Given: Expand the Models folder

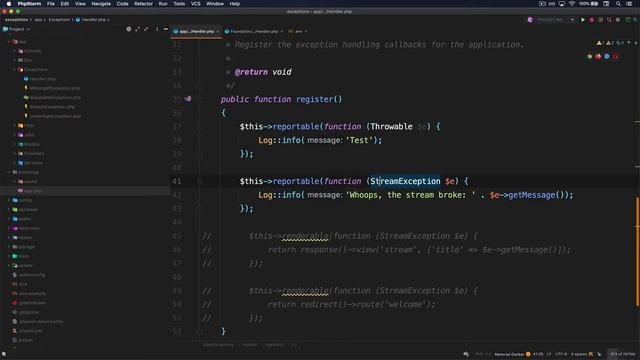Looking at the screenshot, I should [x=15, y=144].
